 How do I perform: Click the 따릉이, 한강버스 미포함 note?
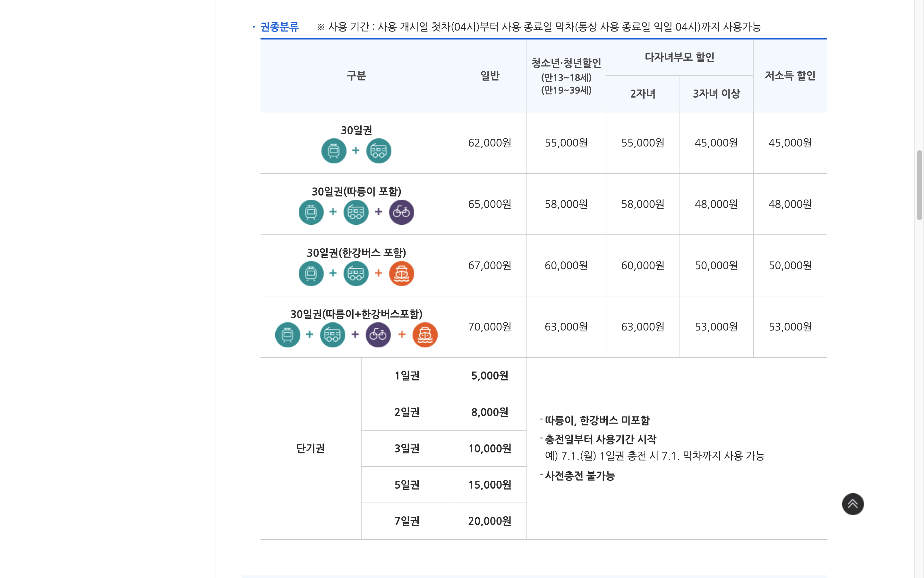[597, 421]
